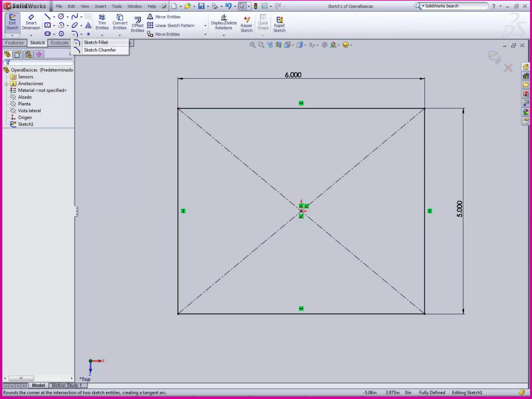Expand the Anotaciones tree node
Image resolution: width=532 pixels, height=399 pixels.
[6, 84]
